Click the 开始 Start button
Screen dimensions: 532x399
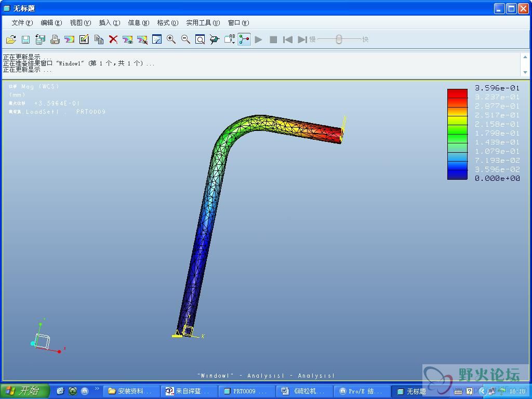pos(25,391)
